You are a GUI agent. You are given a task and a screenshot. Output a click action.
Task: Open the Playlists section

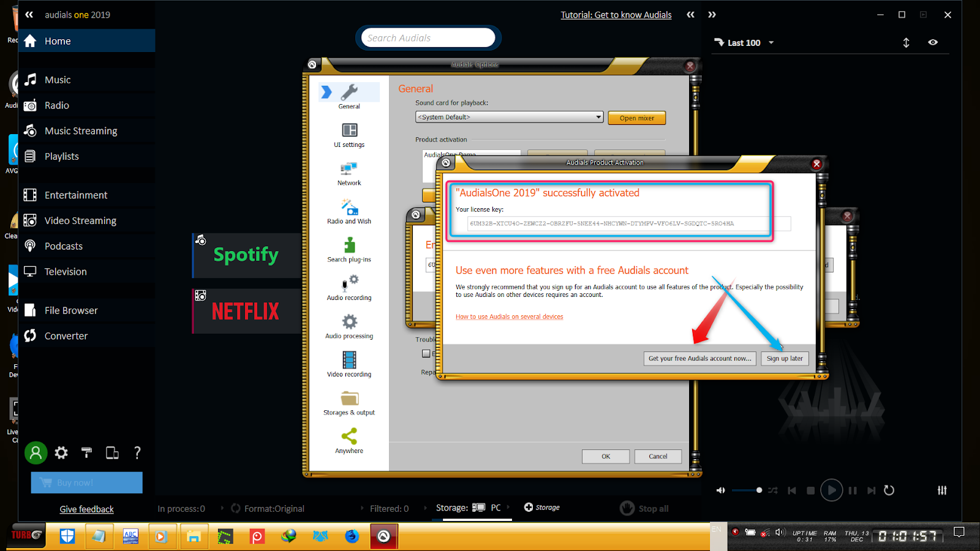tap(87, 156)
